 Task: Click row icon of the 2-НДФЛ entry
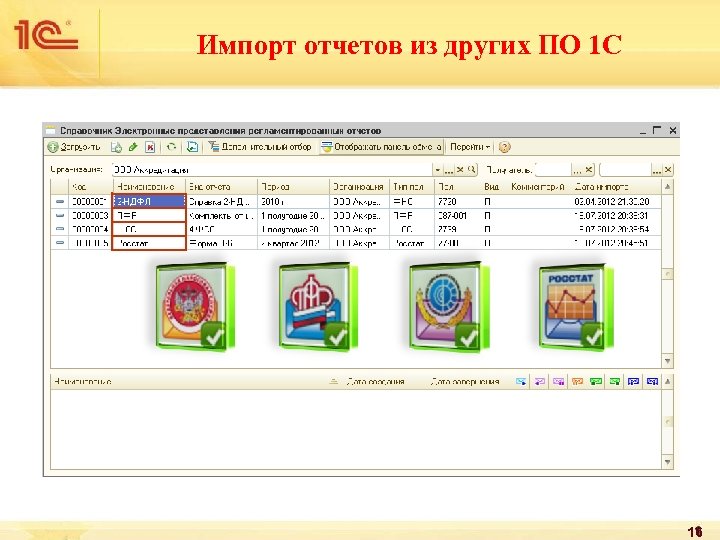(60, 202)
